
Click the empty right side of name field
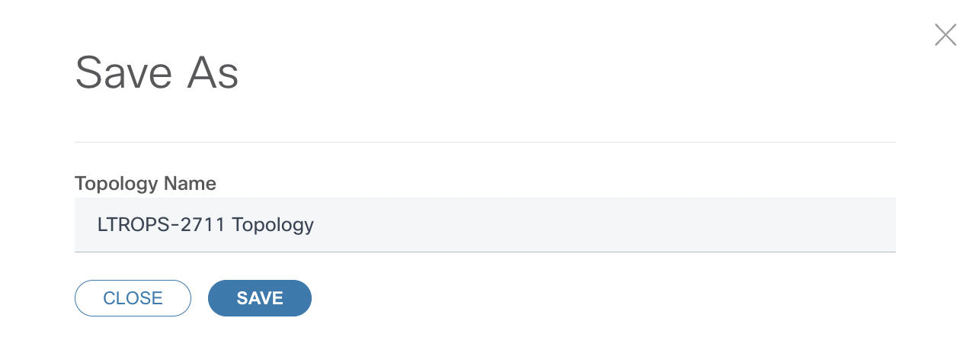686,225
